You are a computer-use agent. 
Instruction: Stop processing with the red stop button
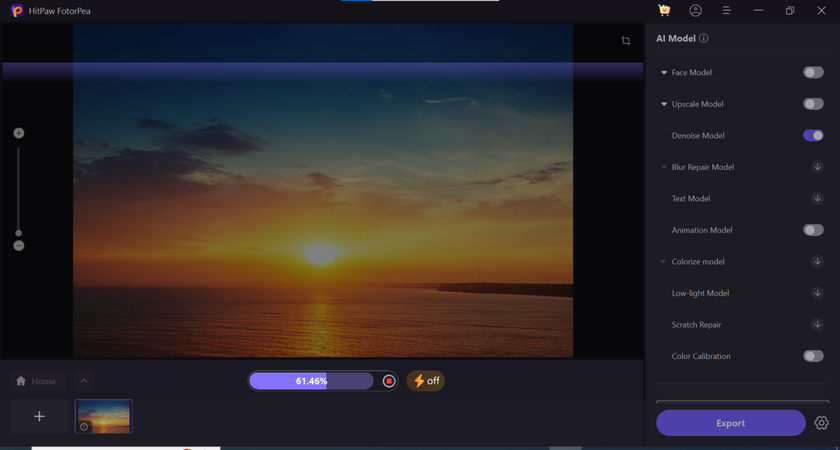pos(389,381)
